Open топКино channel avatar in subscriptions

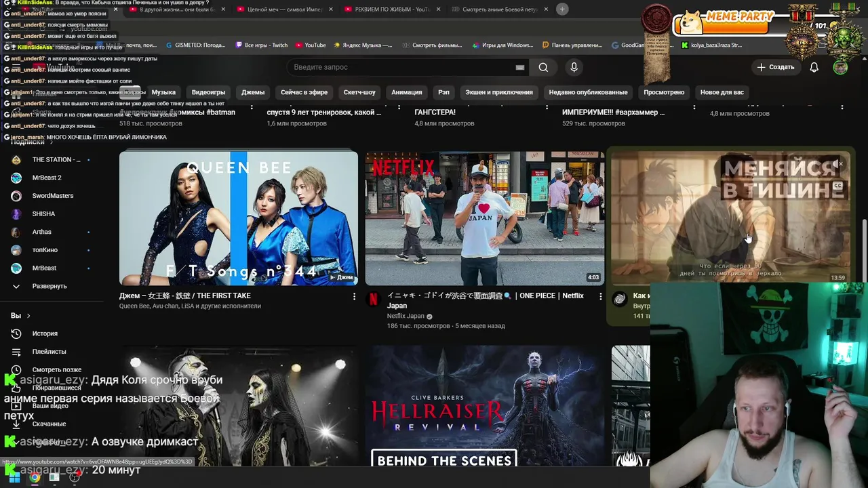point(16,250)
